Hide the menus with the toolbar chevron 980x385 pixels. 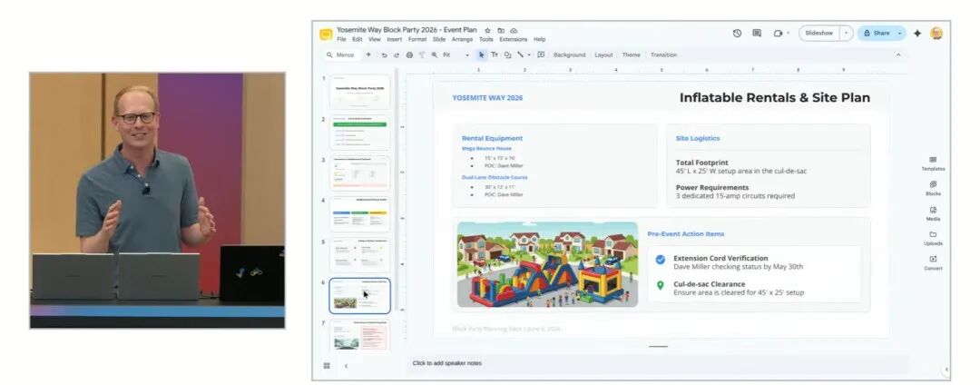(898, 55)
